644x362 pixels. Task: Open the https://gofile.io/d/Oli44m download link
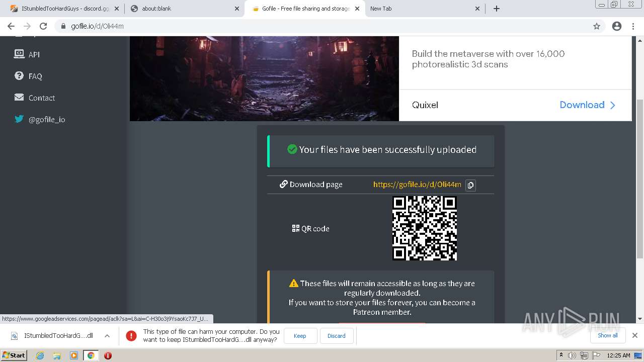pos(417,185)
